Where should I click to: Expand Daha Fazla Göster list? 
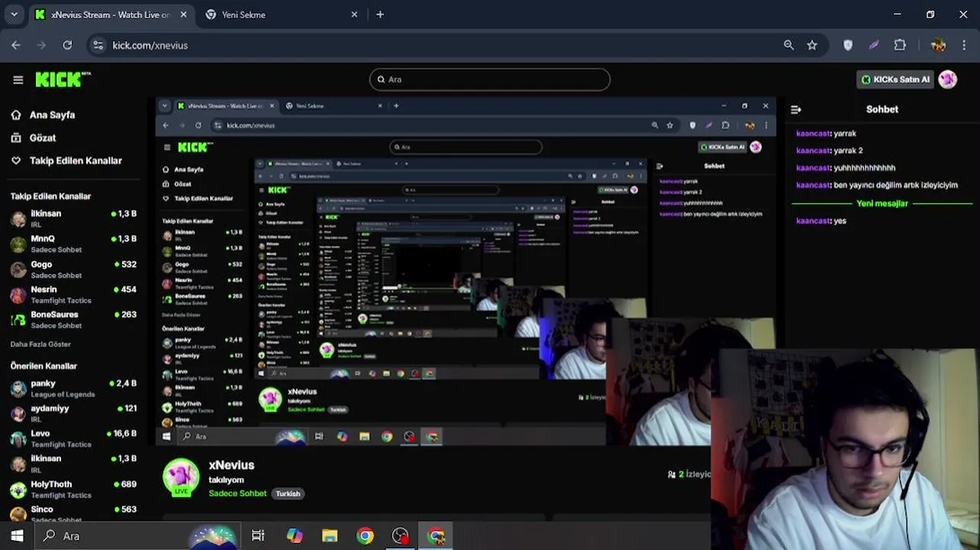[x=40, y=345]
